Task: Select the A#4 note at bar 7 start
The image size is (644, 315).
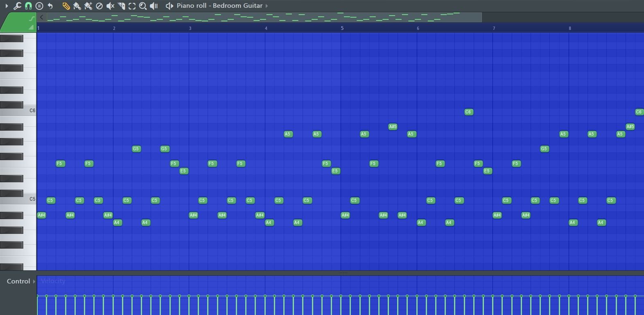Action: (x=497, y=215)
